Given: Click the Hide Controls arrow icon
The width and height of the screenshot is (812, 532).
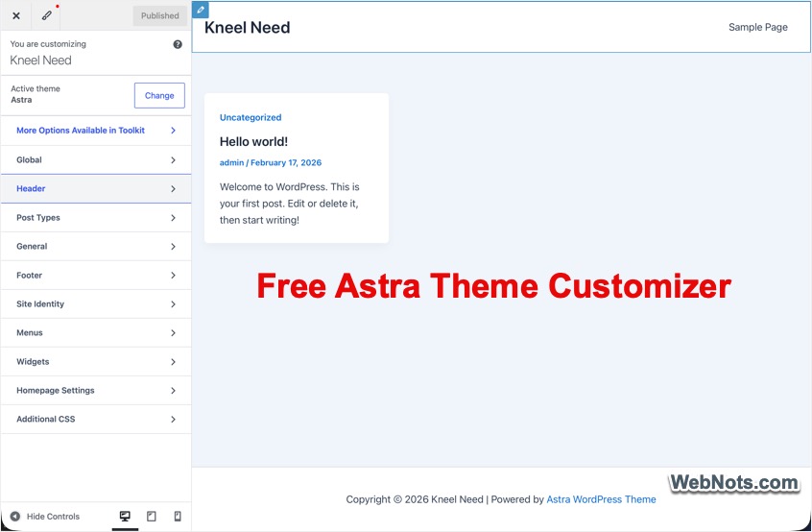Looking at the screenshot, I should (15, 517).
